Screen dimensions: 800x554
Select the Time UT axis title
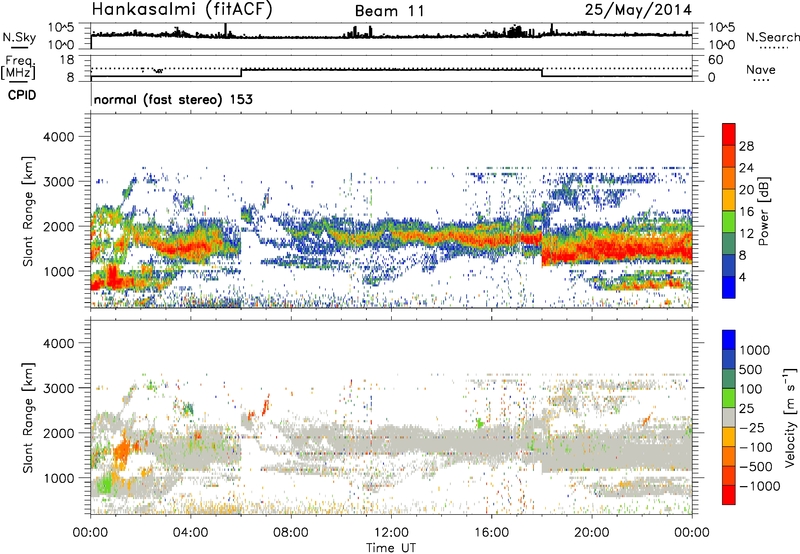tap(391, 548)
